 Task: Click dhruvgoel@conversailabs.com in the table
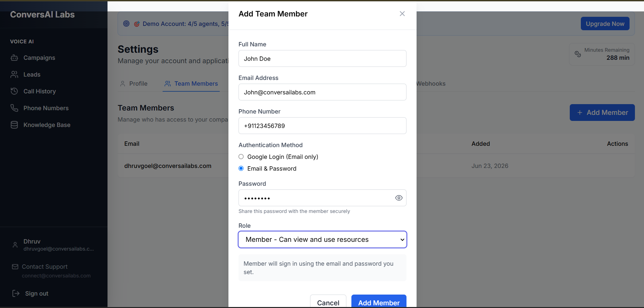[168, 166]
